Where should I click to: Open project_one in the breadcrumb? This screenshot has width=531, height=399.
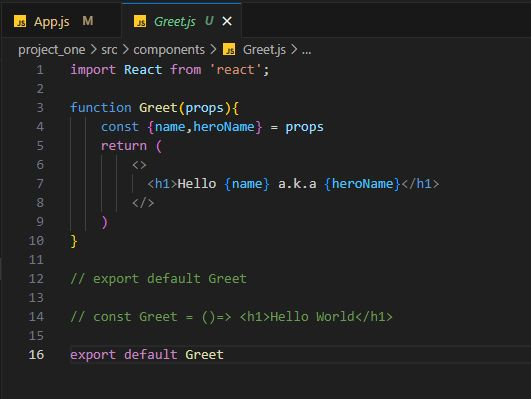(x=51, y=50)
